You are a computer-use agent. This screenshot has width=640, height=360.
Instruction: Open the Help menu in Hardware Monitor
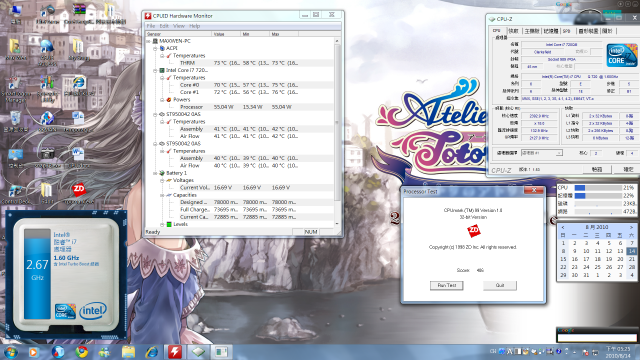point(195,26)
